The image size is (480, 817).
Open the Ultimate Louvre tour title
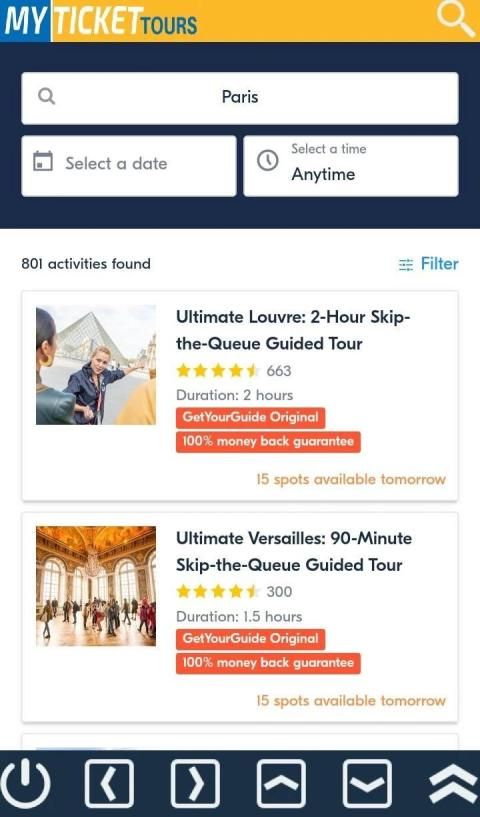tap(293, 330)
